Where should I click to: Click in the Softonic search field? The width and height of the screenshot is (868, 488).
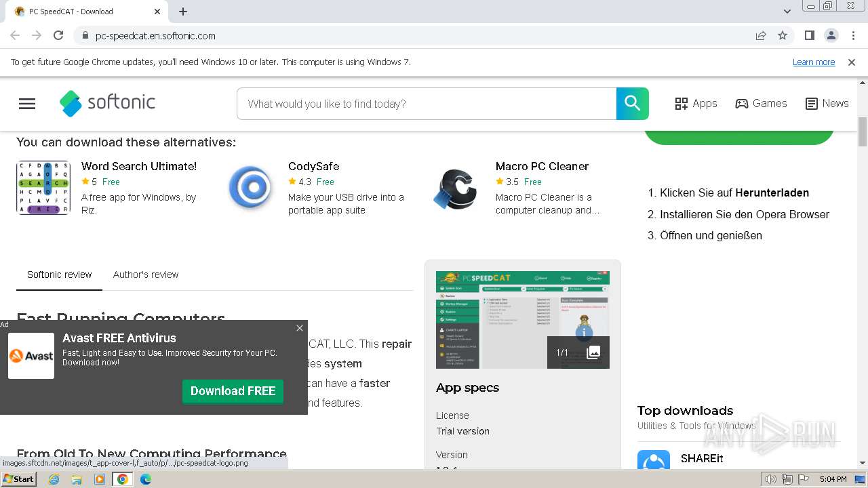click(x=427, y=104)
